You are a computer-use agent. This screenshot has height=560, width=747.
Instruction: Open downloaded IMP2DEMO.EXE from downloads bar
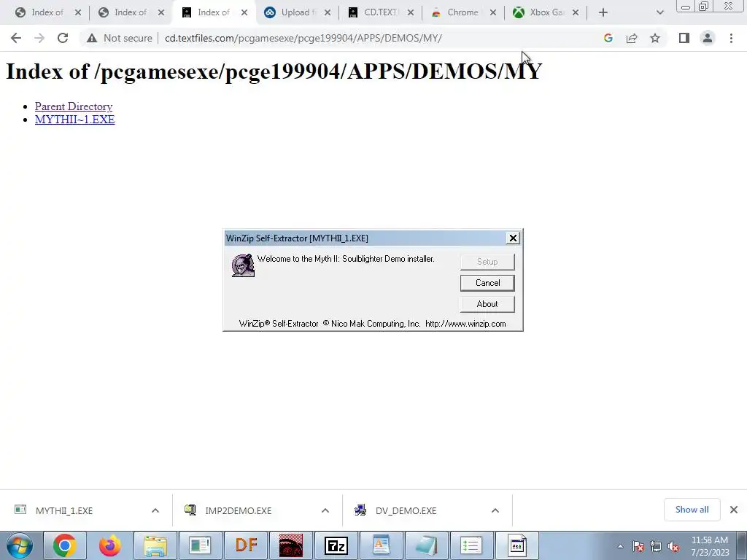pyautogui.click(x=238, y=510)
